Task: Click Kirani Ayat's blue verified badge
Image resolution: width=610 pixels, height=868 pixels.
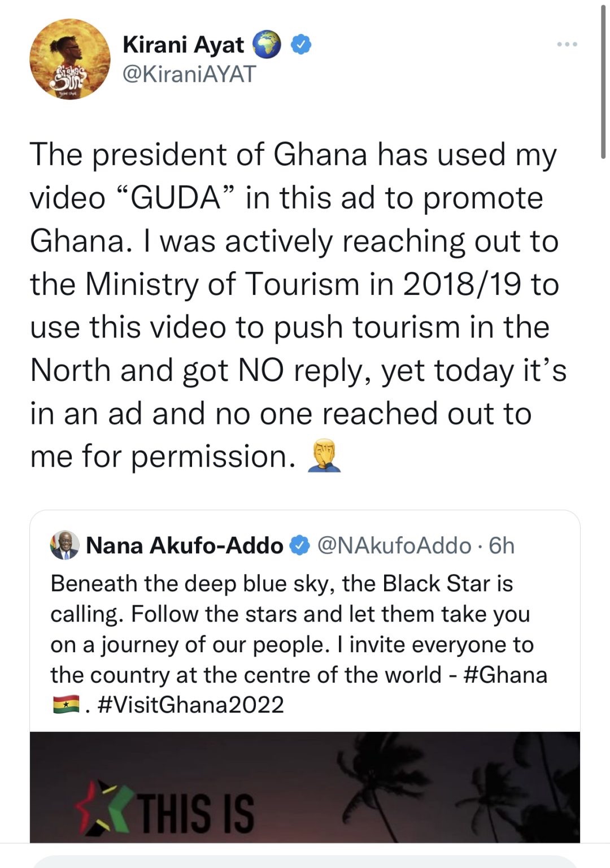Action: (x=301, y=44)
